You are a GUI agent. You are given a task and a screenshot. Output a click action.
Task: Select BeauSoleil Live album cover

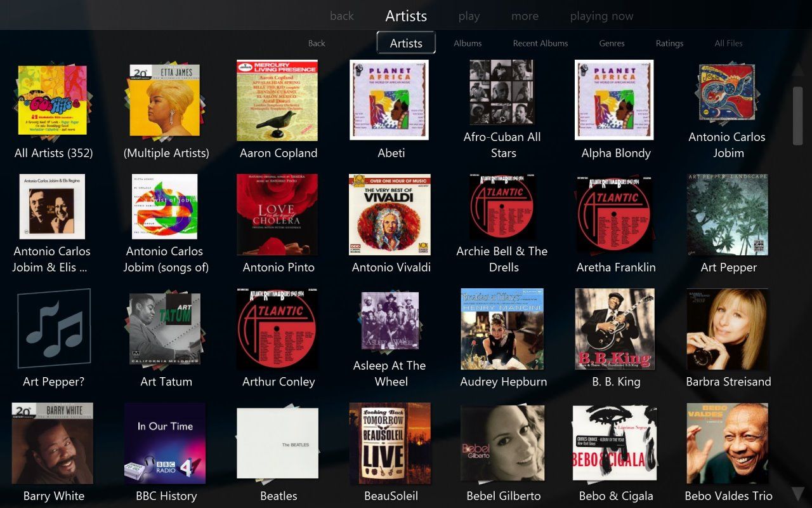pos(390,443)
